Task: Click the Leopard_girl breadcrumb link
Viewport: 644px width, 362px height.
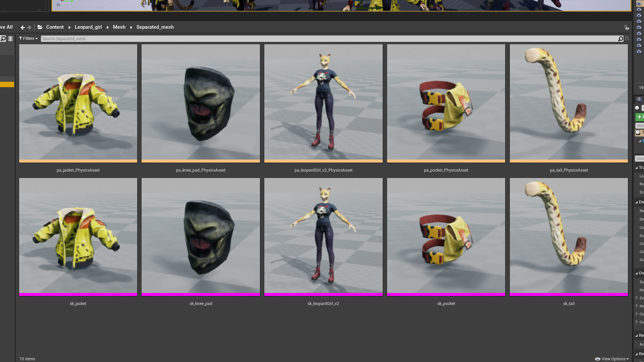Action: click(88, 27)
